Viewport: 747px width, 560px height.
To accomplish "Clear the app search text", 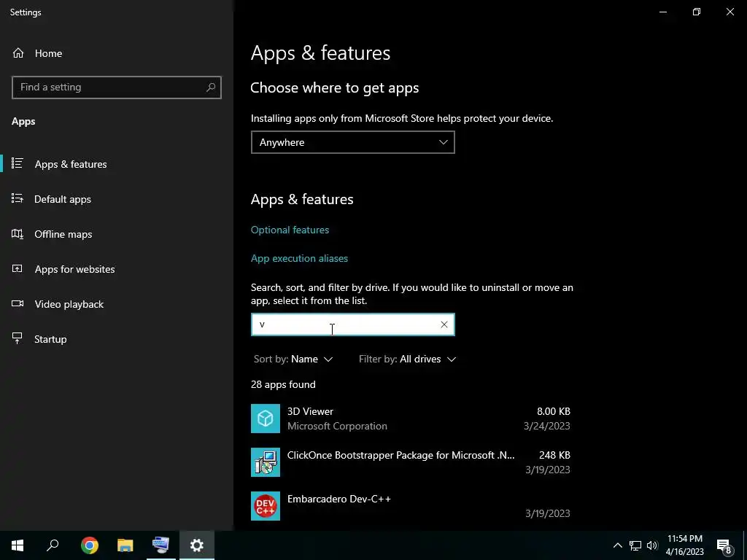I will pos(444,324).
